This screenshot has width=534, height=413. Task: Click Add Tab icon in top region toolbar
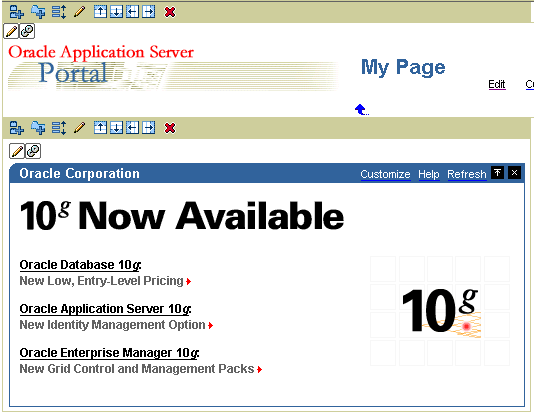coord(38,12)
